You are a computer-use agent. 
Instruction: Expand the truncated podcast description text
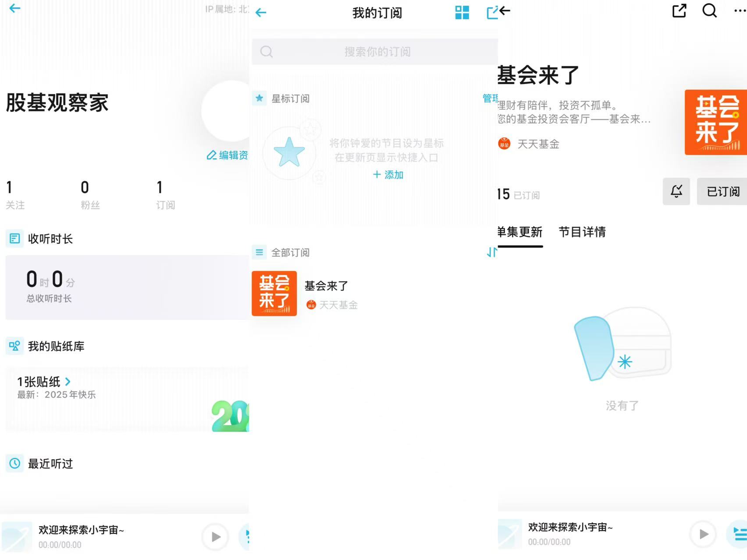(x=574, y=112)
